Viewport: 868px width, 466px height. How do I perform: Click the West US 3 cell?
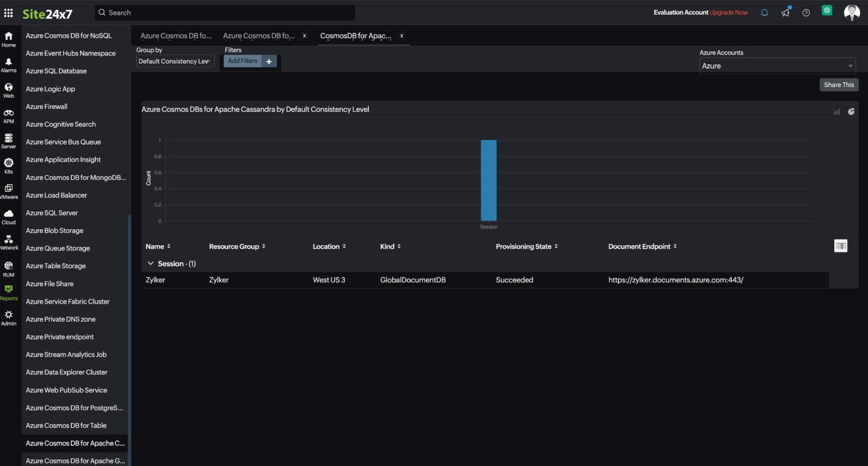tap(329, 280)
